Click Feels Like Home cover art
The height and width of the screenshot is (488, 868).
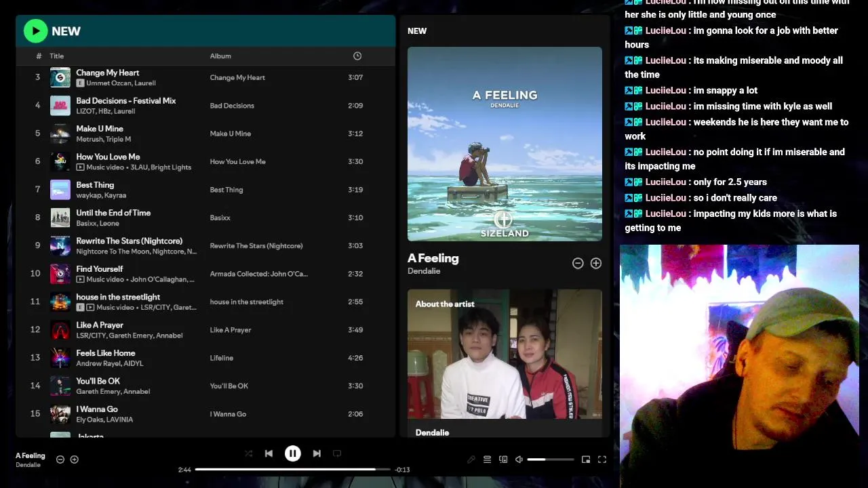pyautogui.click(x=60, y=358)
